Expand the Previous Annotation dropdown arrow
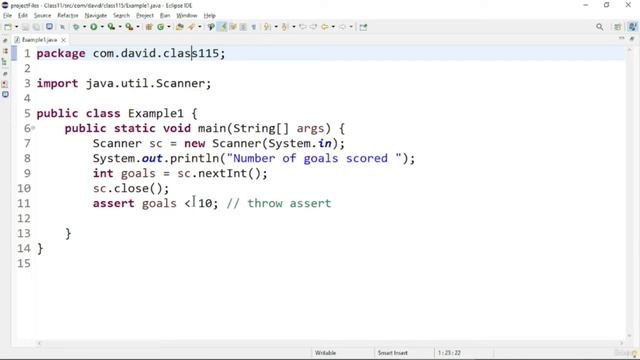The height and width of the screenshot is (360, 640). pos(294,27)
